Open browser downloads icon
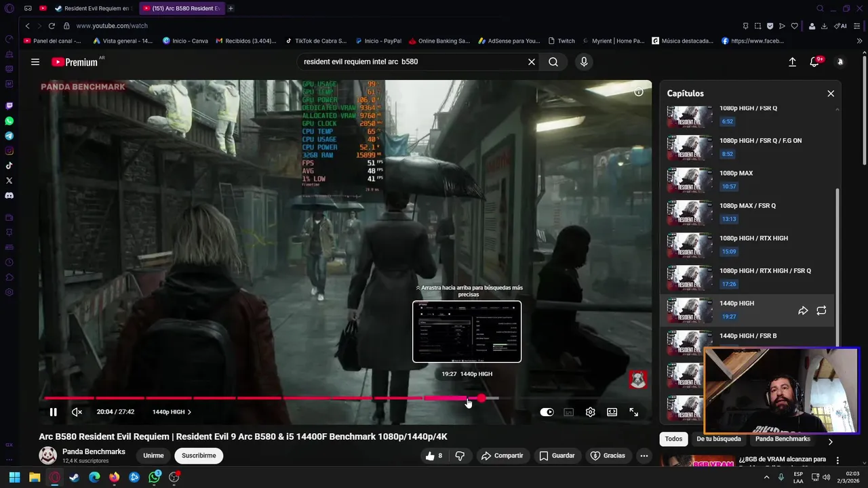The image size is (868, 488). coord(824,26)
